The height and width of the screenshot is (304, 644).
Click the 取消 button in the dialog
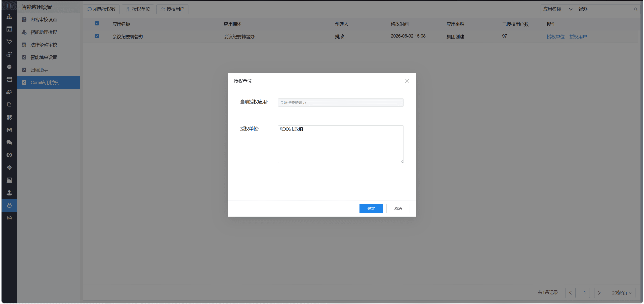(398, 208)
